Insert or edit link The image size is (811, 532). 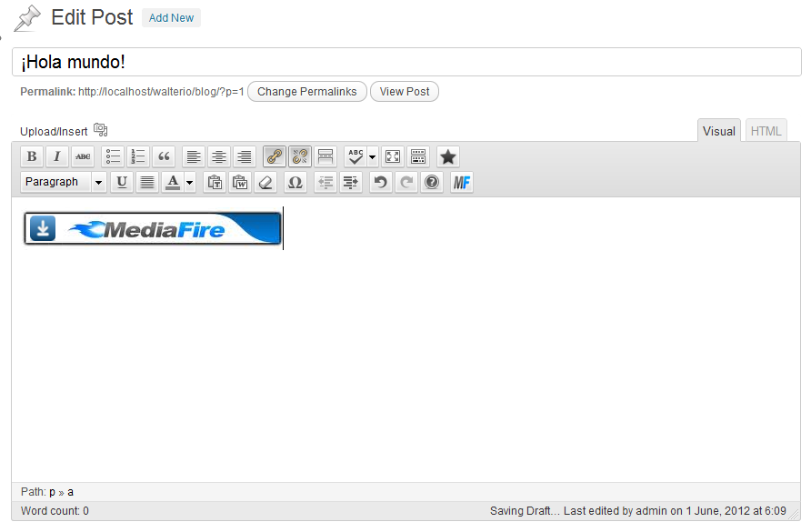tap(275, 156)
